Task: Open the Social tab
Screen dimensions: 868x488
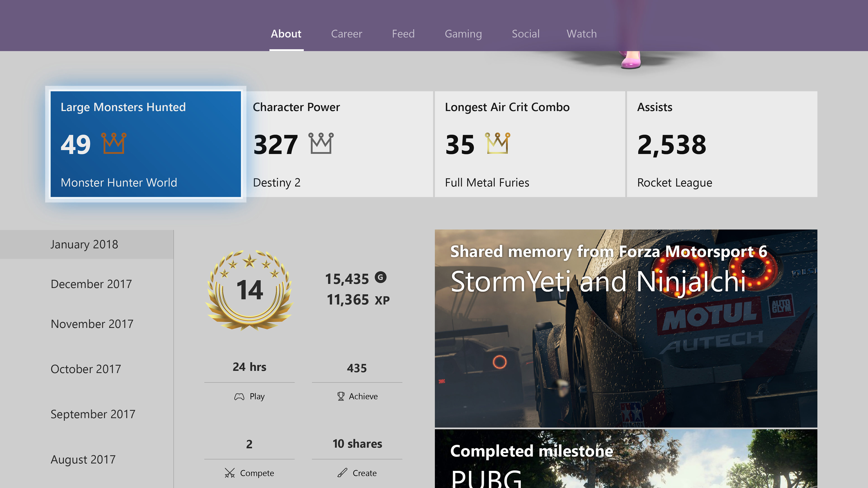Action: pyautogui.click(x=526, y=34)
